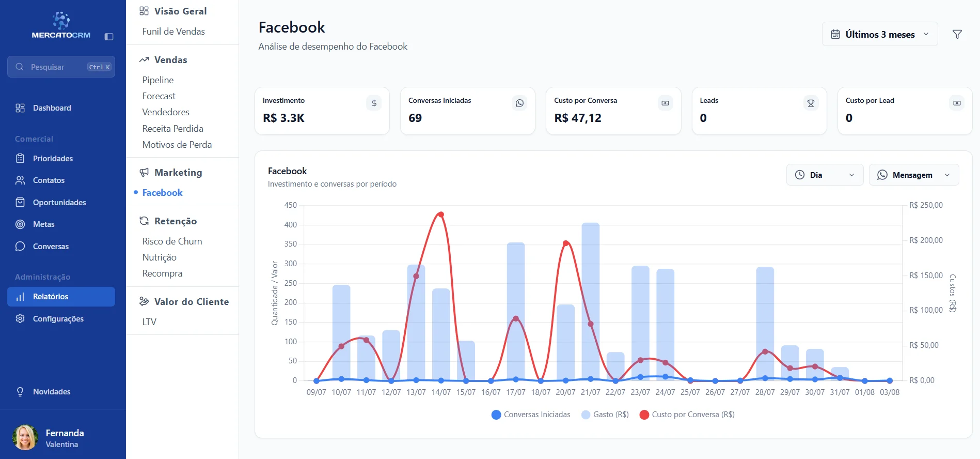Screen dimensions: 980x459
Task: Open Forecast report
Action: 159,96
